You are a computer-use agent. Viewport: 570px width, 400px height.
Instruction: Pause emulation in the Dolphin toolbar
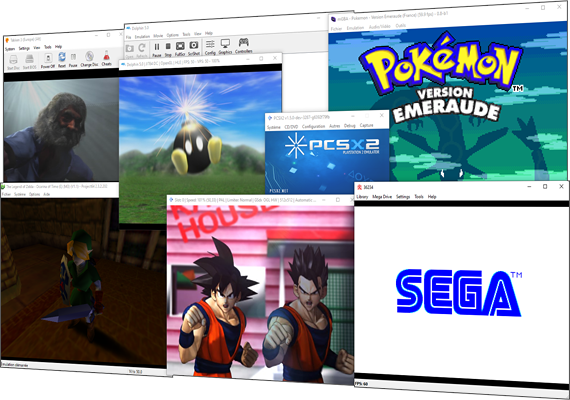157,47
